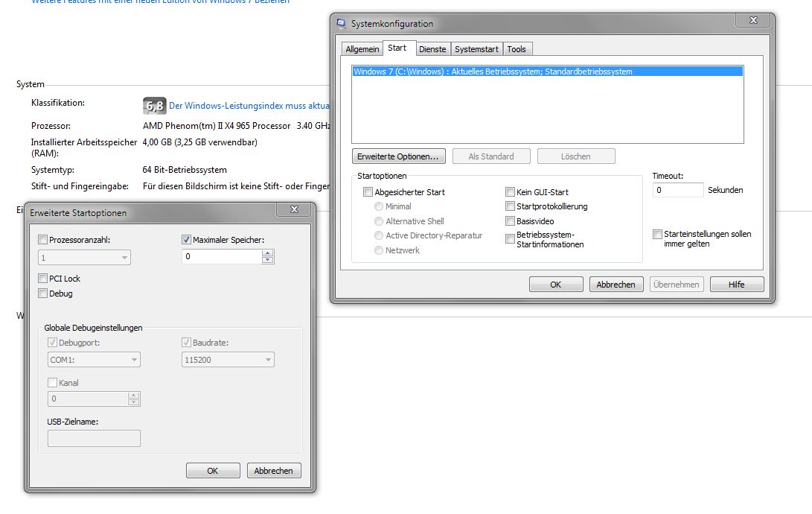
Task: Uncheck Maximaler Speicher checkbox
Action: (x=186, y=240)
